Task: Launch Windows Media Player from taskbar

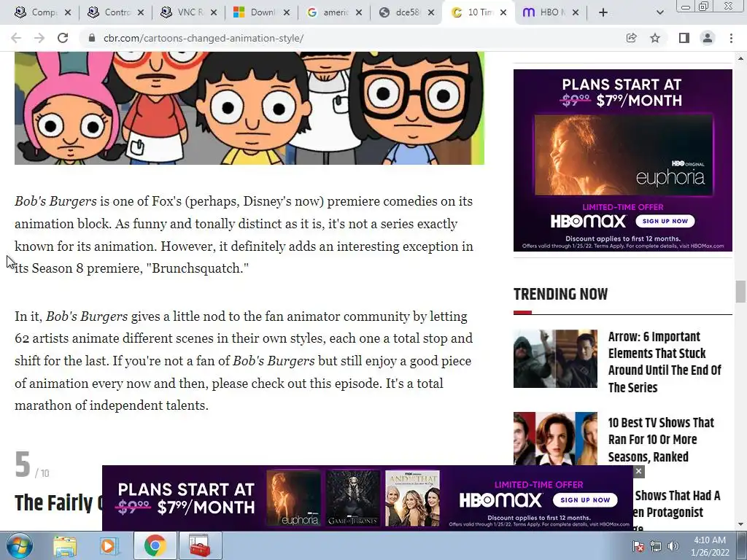Action: coord(109,545)
